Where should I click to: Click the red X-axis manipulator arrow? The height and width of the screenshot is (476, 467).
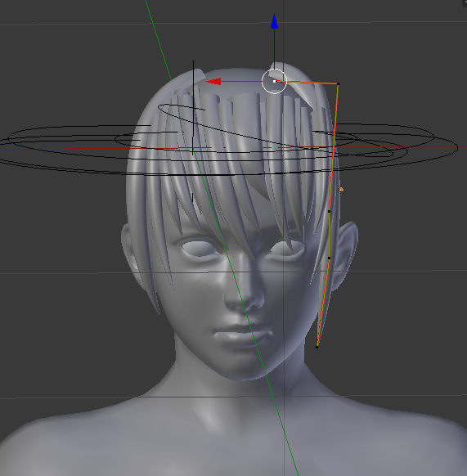[x=213, y=81]
